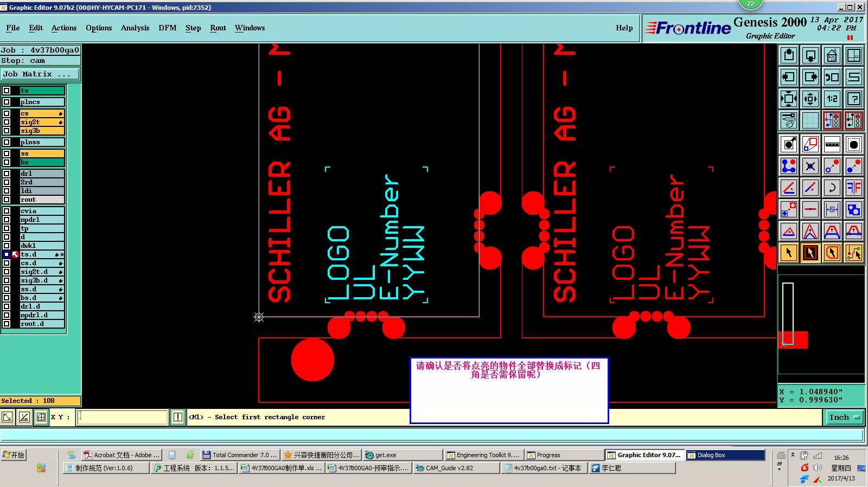Viewport: 868px width, 487px height.
Task: Open the Options menu
Action: pos(99,28)
